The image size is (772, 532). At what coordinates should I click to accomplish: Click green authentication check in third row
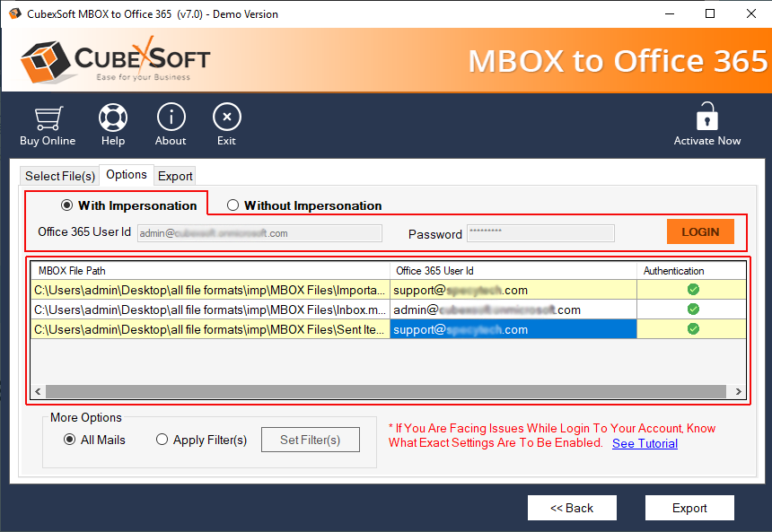tap(693, 329)
